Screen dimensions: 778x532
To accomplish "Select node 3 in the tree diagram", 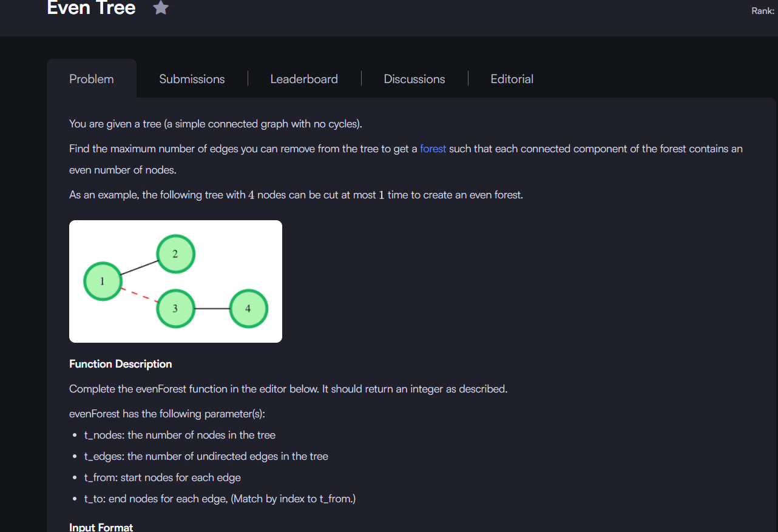I will (x=175, y=308).
